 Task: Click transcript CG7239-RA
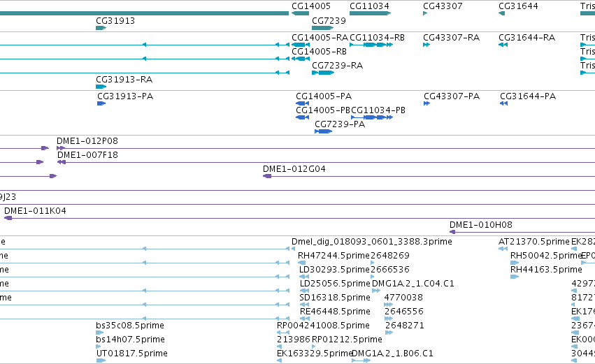(322, 73)
